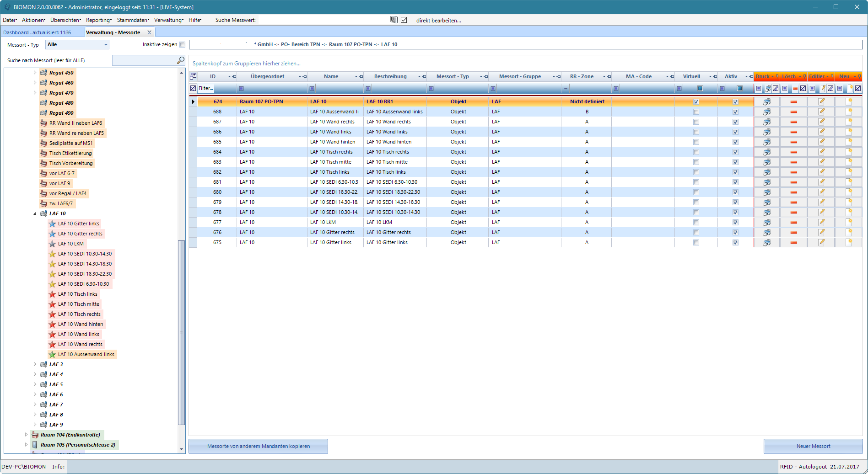Screen dimensions: 868x474
Task: Expand the LAF 3 tree node
Action: (x=35, y=364)
